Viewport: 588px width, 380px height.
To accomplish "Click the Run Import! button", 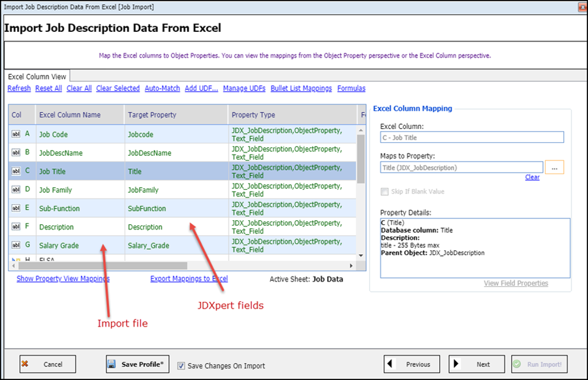I will pyautogui.click(x=539, y=364).
